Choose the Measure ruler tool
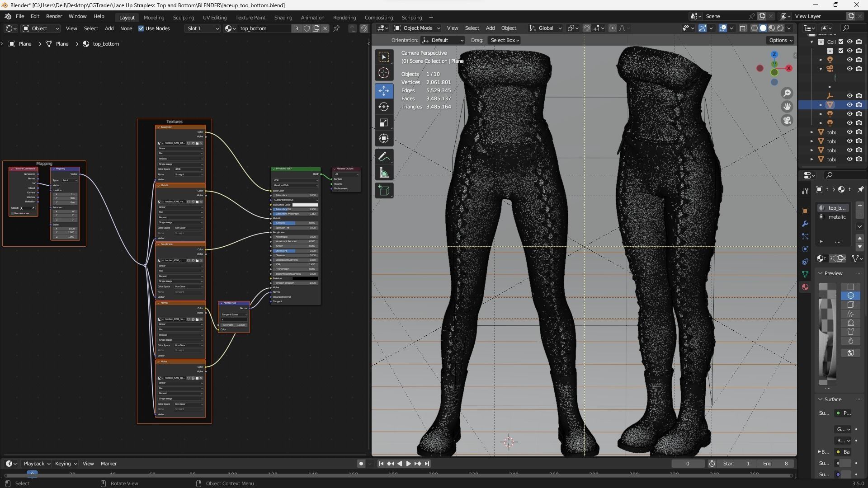Image resolution: width=868 pixels, height=488 pixels. 384,173
